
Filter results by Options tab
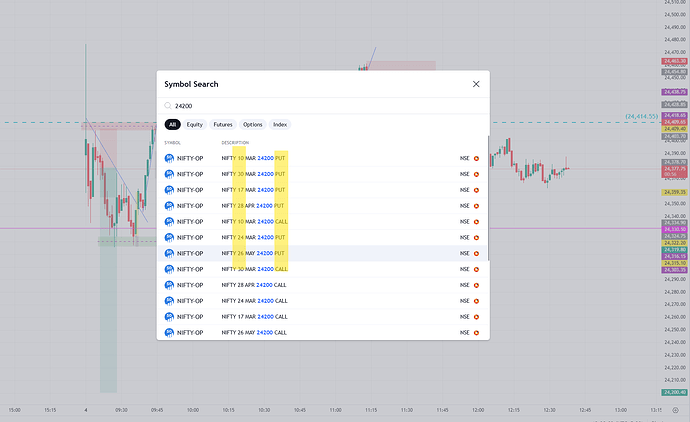click(x=252, y=125)
